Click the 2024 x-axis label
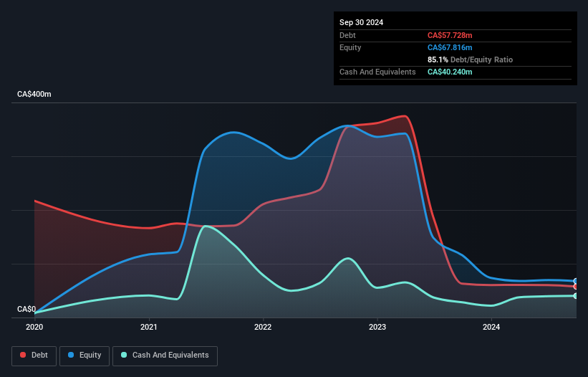Viewport: 588px width, 377px height. 491,327
